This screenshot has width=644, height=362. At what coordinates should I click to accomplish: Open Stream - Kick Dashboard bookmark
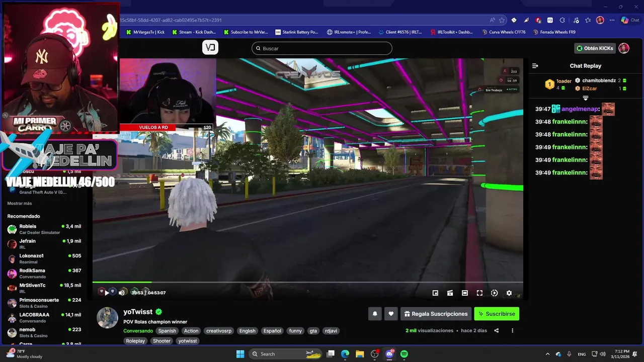point(194,32)
